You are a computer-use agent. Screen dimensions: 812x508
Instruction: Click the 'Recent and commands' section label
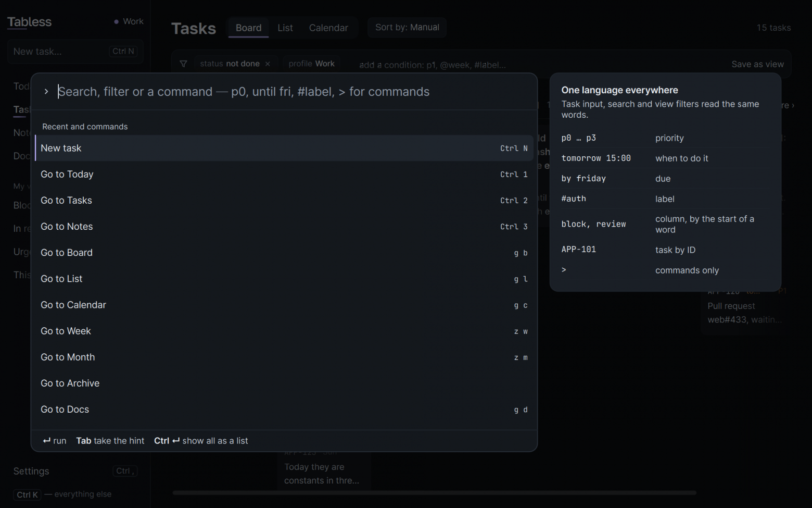click(85, 127)
